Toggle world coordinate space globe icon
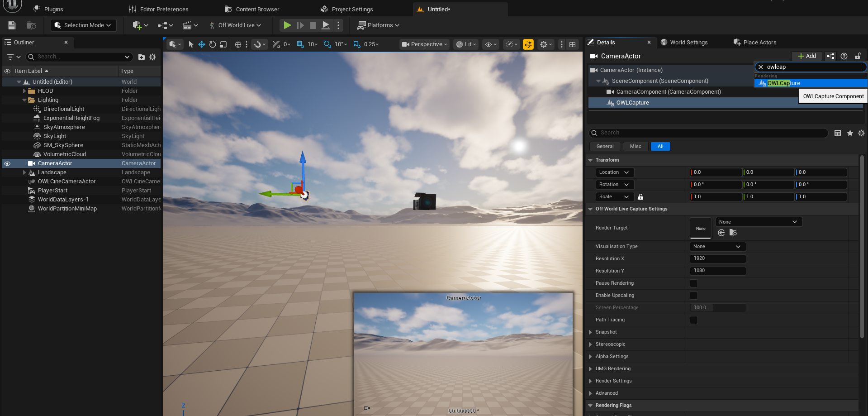 click(x=238, y=44)
